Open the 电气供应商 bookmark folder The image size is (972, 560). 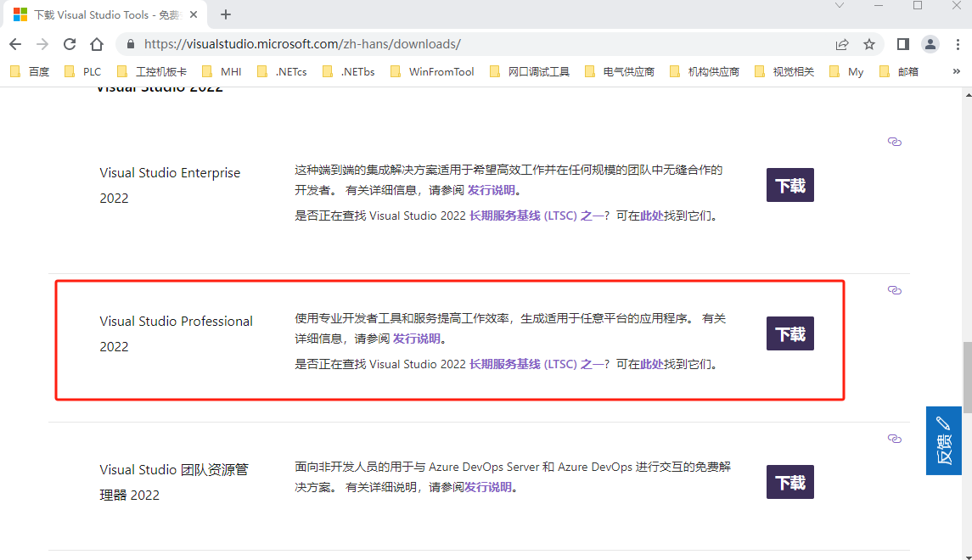coord(619,72)
